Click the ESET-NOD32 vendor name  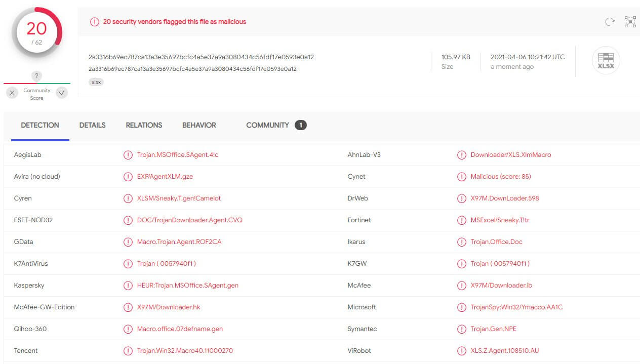[33, 220]
